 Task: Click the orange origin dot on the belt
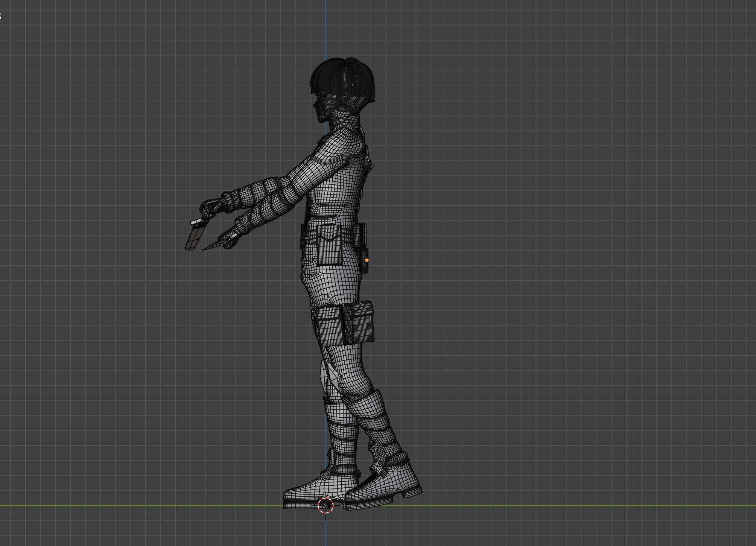[x=367, y=260]
